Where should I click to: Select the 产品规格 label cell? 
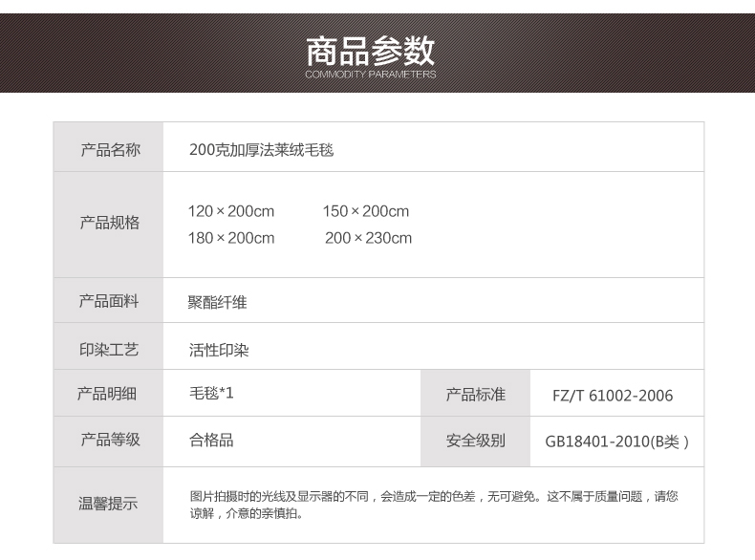click(x=109, y=223)
